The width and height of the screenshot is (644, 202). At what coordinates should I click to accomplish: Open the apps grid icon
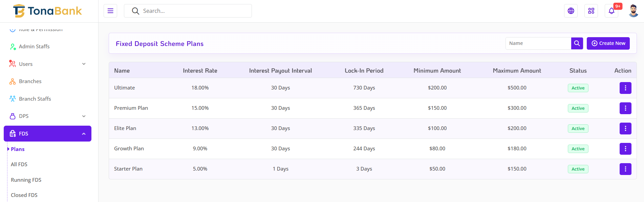pos(591,11)
